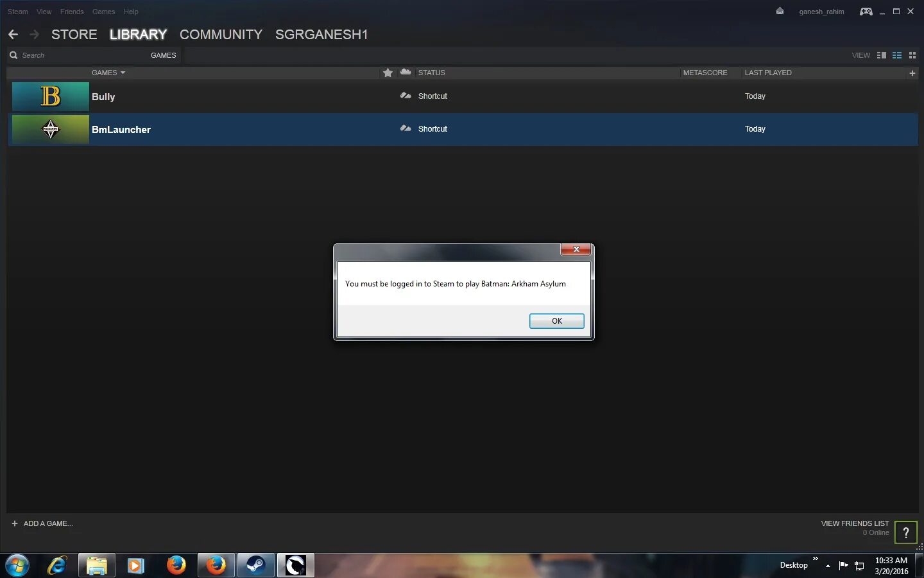Image resolution: width=924 pixels, height=578 pixels.
Task: Sort by cloud status column icon
Action: click(406, 72)
